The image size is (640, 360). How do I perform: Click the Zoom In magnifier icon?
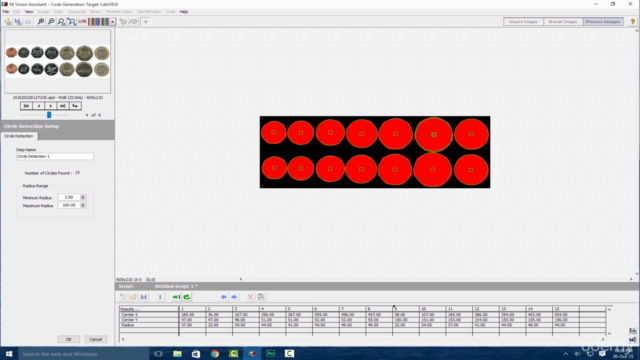click(41, 22)
